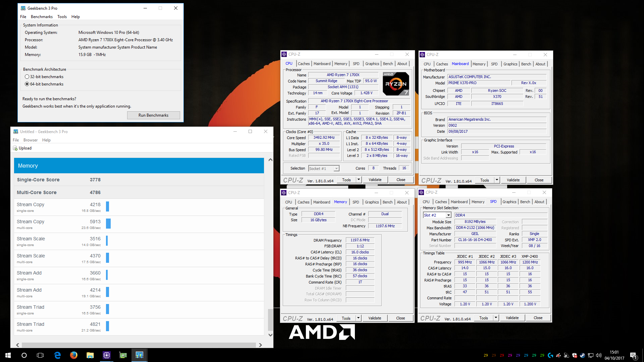The width and height of the screenshot is (644, 362).
Task: Open Windows Defender tray shield icon
Action: pyautogui.click(x=575, y=355)
